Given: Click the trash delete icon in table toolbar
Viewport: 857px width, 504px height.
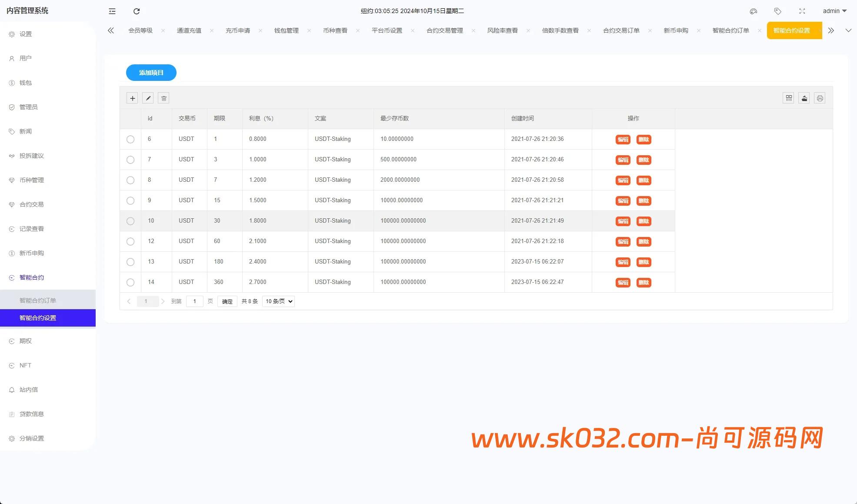Looking at the screenshot, I should click(x=163, y=98).
